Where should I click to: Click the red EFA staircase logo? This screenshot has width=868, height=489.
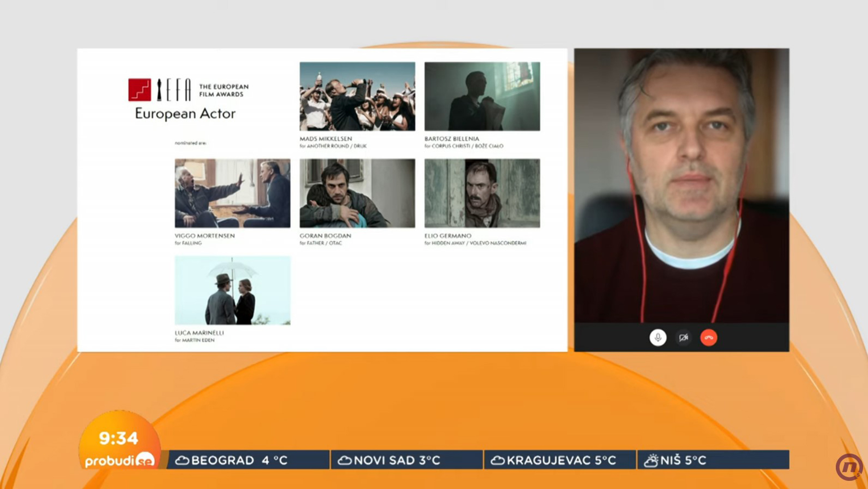[139, 90]
